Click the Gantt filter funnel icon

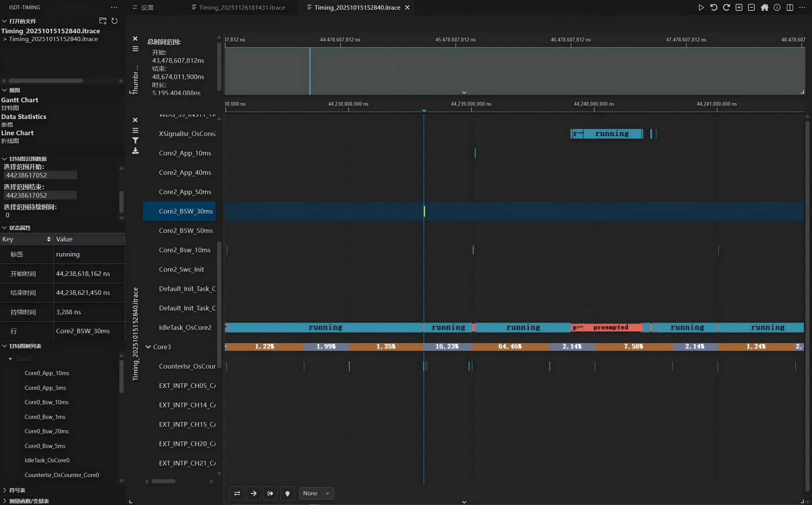click(x=135, y=140)
